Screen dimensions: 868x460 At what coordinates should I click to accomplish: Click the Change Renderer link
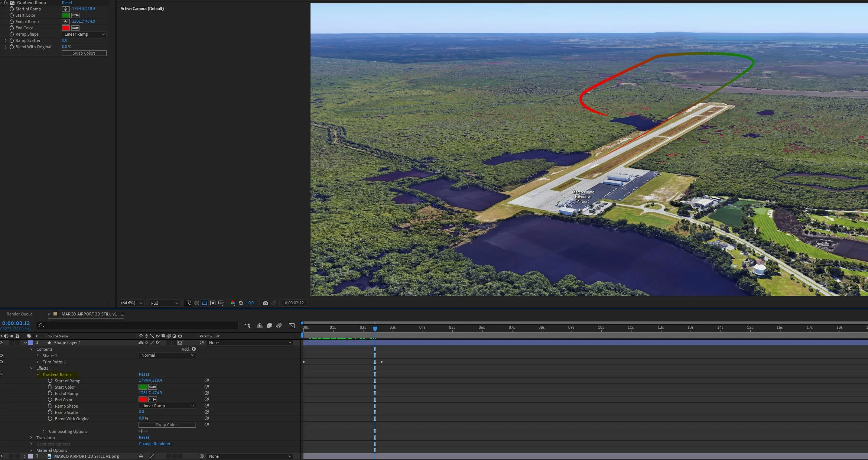click(x=156, y=444)
